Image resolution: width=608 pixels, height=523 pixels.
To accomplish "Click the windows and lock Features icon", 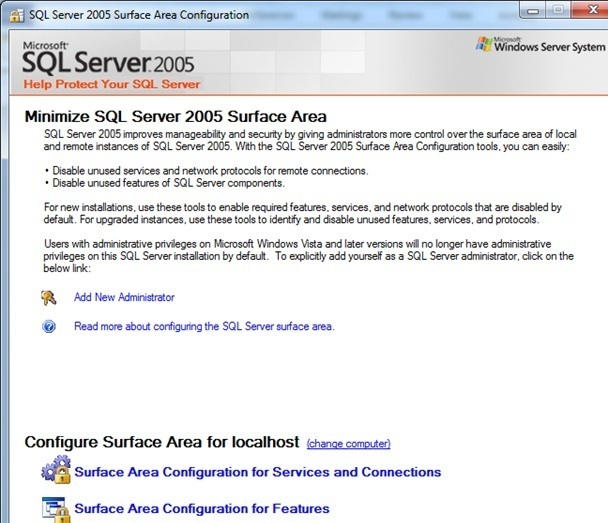I will coord(56,509).
